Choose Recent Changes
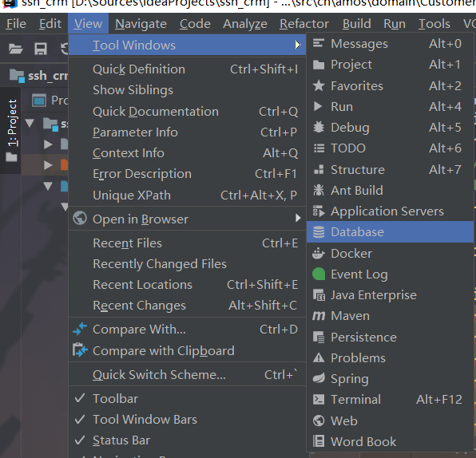This screenshot has width=476, height=458. click(187, 306)
